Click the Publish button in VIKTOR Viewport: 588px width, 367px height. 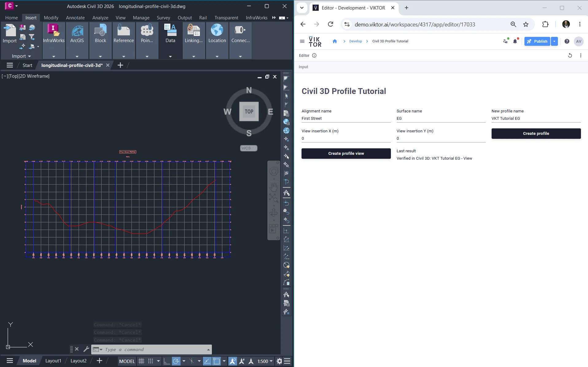[537, 41]
